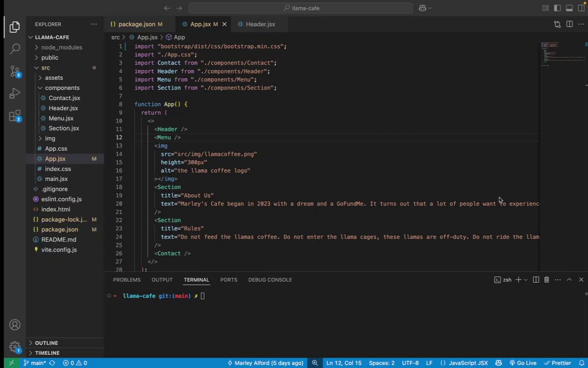
Task: Click the Accounts icon in activity bar
Action: (15, 325)
